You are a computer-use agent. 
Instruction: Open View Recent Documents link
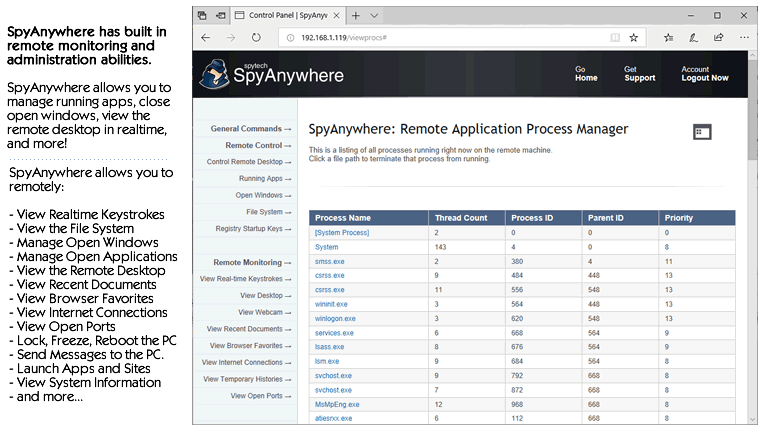[248, 329]
